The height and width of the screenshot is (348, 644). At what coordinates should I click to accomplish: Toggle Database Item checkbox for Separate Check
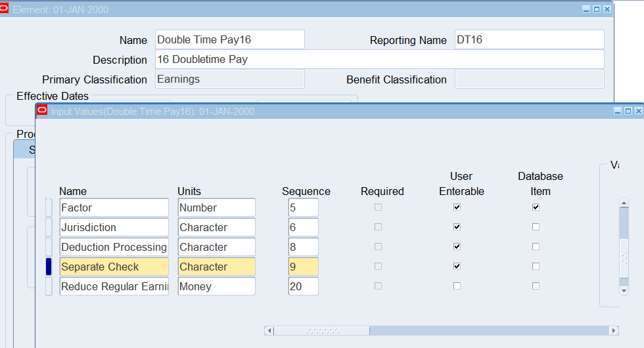pos(536,267)
